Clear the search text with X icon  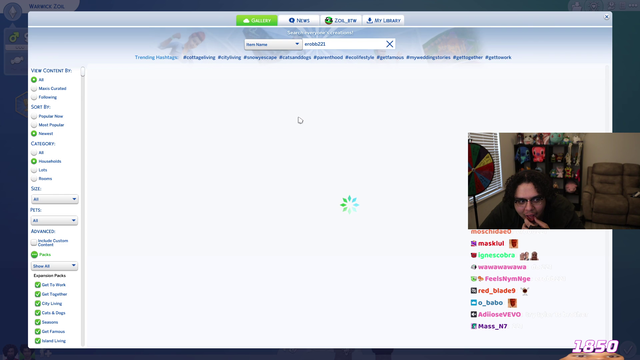pos(389,44)
